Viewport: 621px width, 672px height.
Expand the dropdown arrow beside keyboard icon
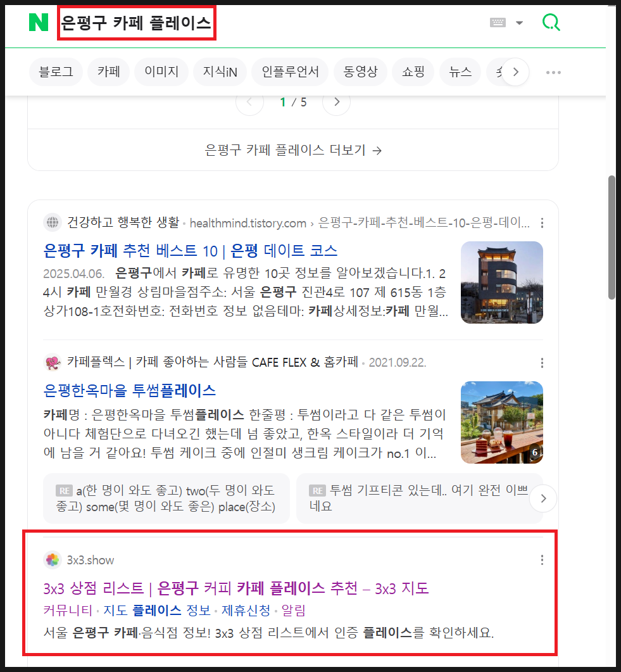519,23
